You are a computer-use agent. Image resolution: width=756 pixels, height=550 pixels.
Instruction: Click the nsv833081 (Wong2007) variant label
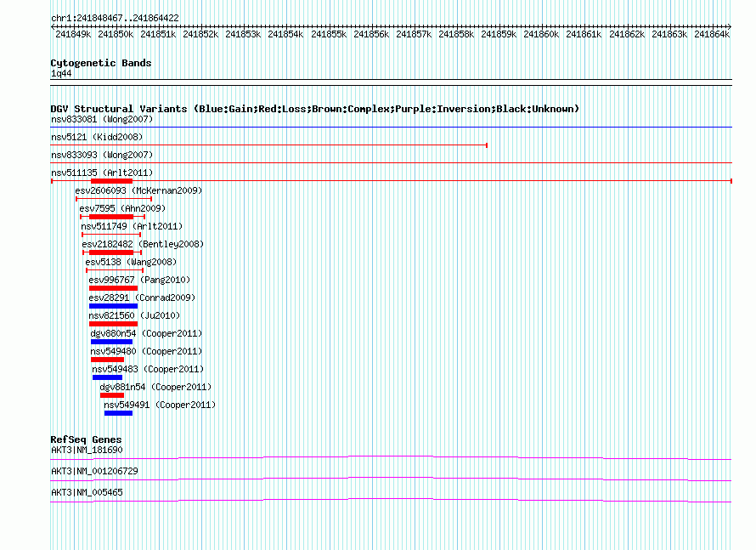(102, 119)
